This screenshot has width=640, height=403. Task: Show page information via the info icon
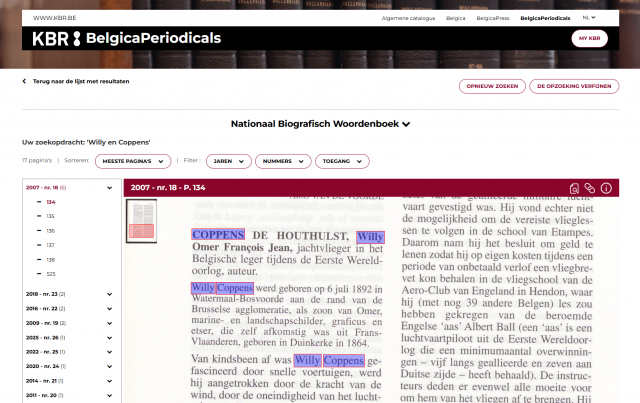coord(606,188)
